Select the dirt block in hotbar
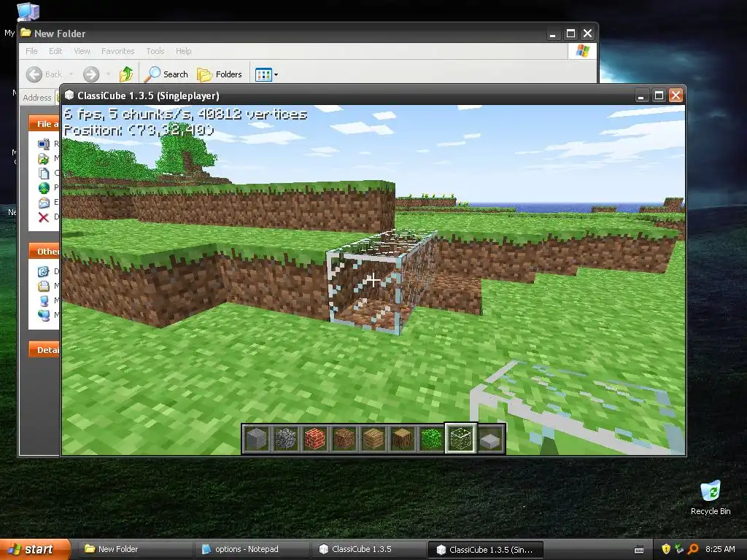This screenshot has height=560, width=747. (x=344, y=438)
